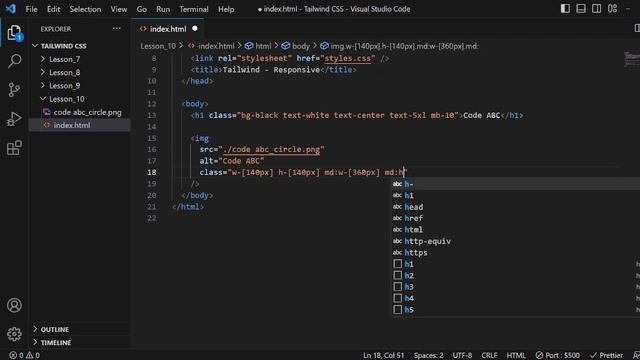Toggle the primary side bar layout icon
Image resolution: width=640 pixels, height=360 pixels.
click(565, 9)
